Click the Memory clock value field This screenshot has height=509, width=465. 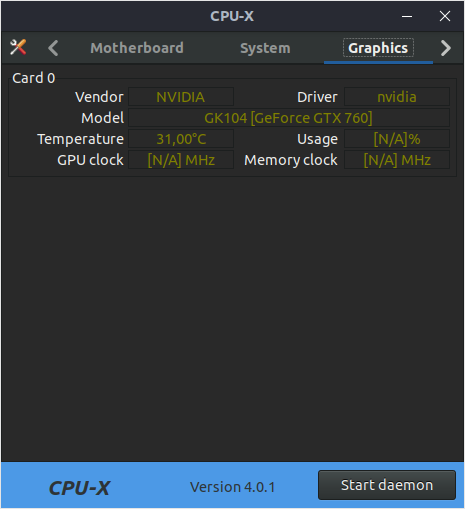point(397,160)
